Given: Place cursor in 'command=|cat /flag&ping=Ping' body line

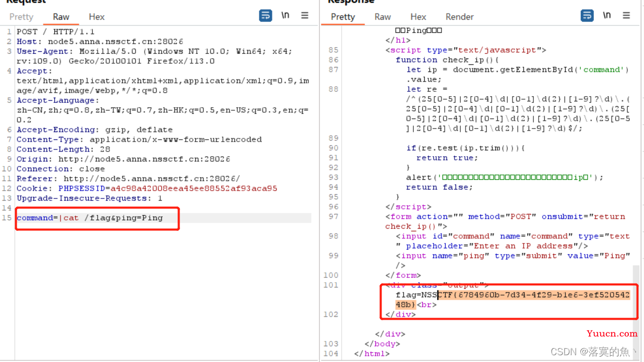Looking at the screenshot, I should point(90,218).
